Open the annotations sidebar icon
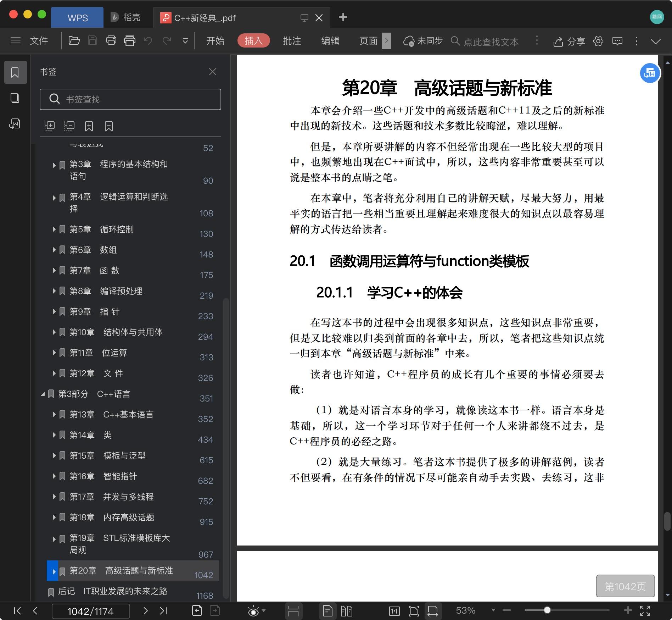The image size is (672, 620). click(15, 124)
